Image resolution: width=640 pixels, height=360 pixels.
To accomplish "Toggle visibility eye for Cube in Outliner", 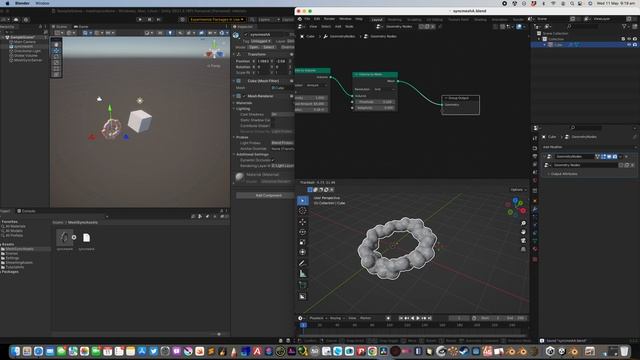I will (629, 44).
